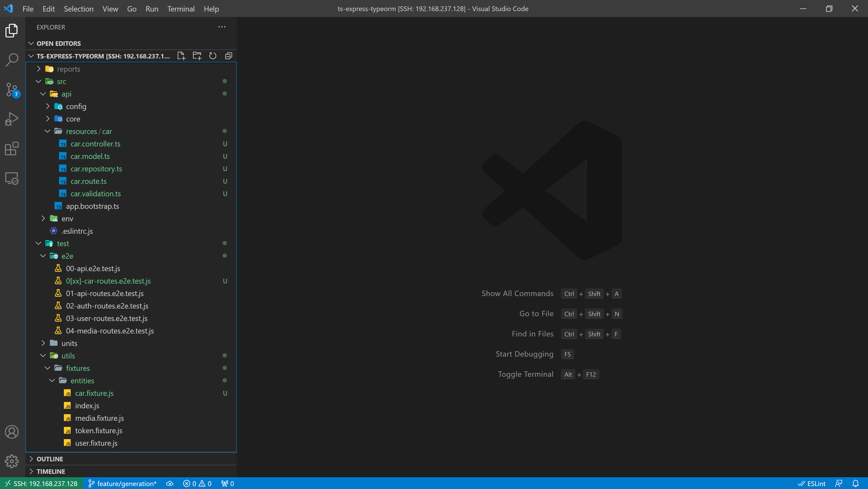Image resolution: width=868 pixels, height=489 pixels.
Task: Open the Search view in activity bar
Action: (x=12, y=60)
